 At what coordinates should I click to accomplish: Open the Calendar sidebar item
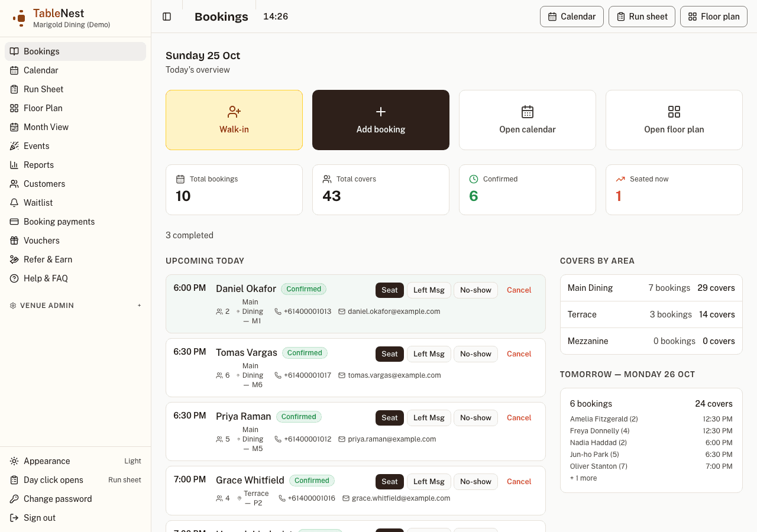point(75,70)
